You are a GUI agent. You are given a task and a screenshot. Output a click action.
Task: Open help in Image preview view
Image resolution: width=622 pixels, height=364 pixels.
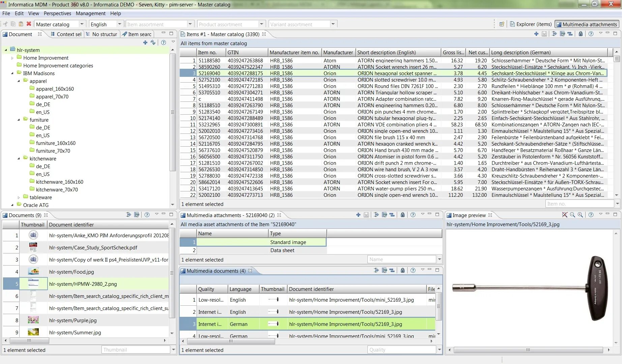coord(591,215)
